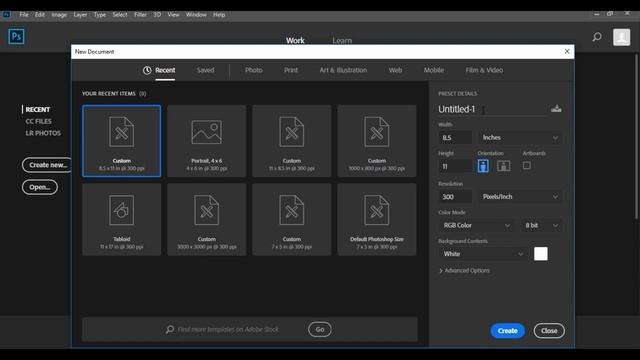Screen dimensions: 640x360
Task: Open the Select menu
Action: [120, 15]
